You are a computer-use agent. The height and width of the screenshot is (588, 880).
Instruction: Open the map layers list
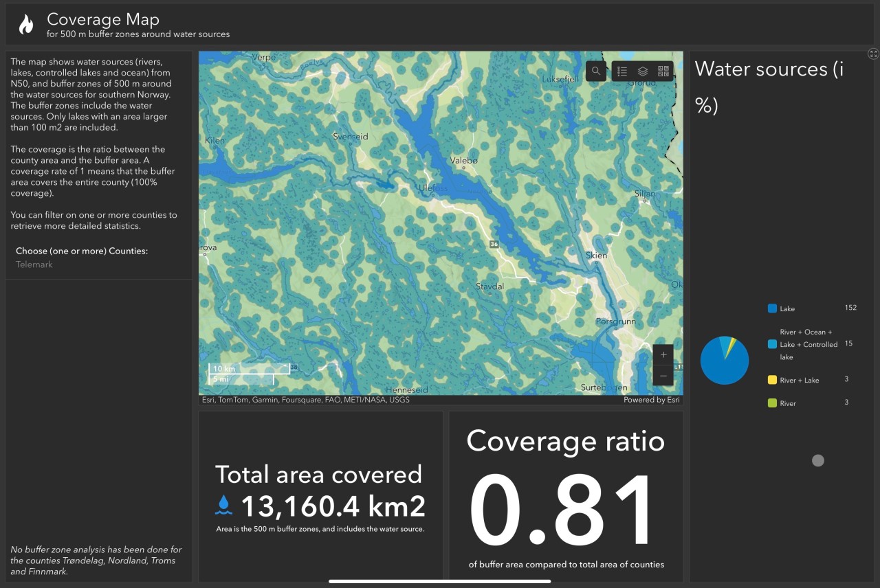point(643,71)
